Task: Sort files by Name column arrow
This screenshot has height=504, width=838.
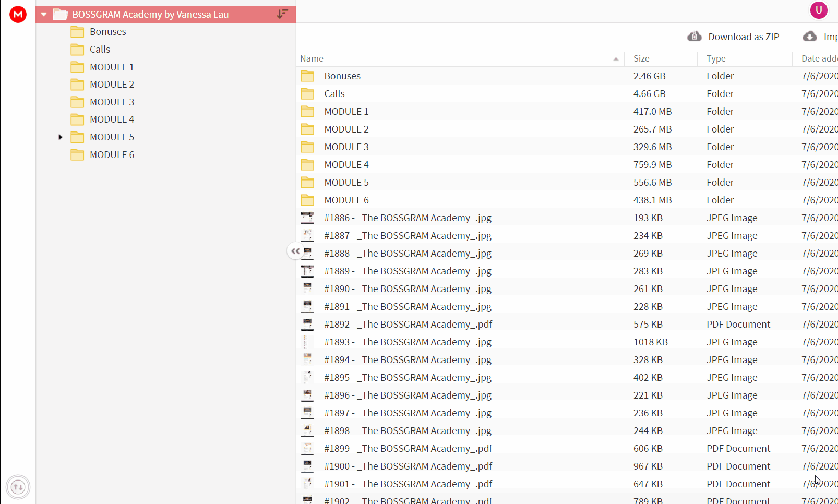Action: pos(616,59)
